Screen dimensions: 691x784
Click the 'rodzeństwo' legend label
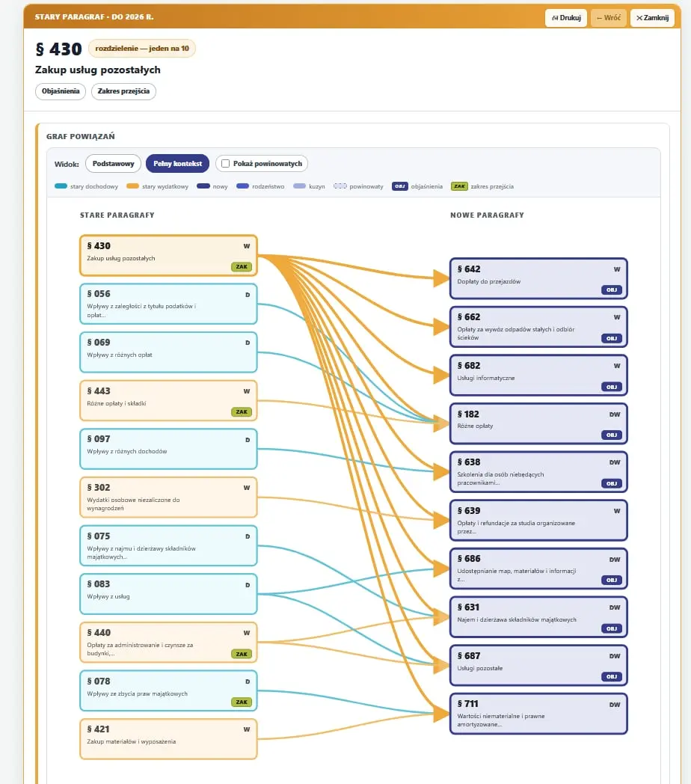268,186
